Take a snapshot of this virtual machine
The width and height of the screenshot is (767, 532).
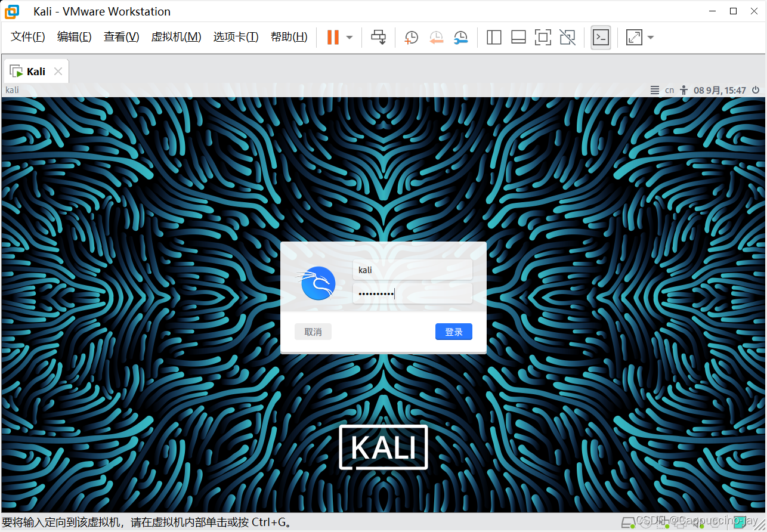click(411, 38)
